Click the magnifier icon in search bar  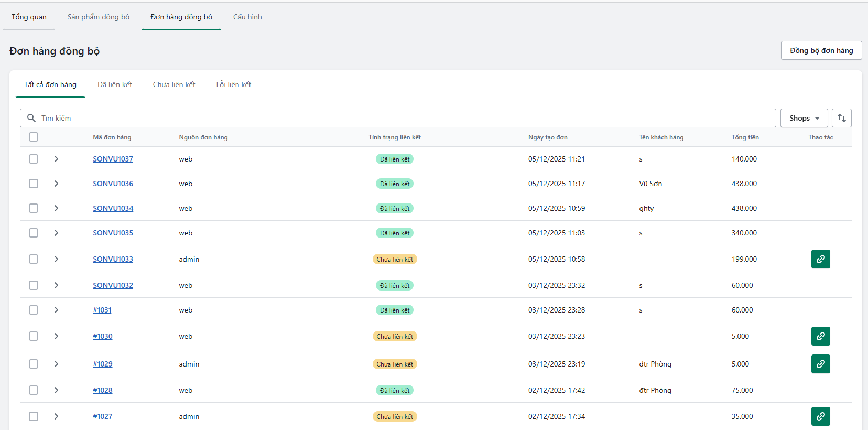coord(31,118)
